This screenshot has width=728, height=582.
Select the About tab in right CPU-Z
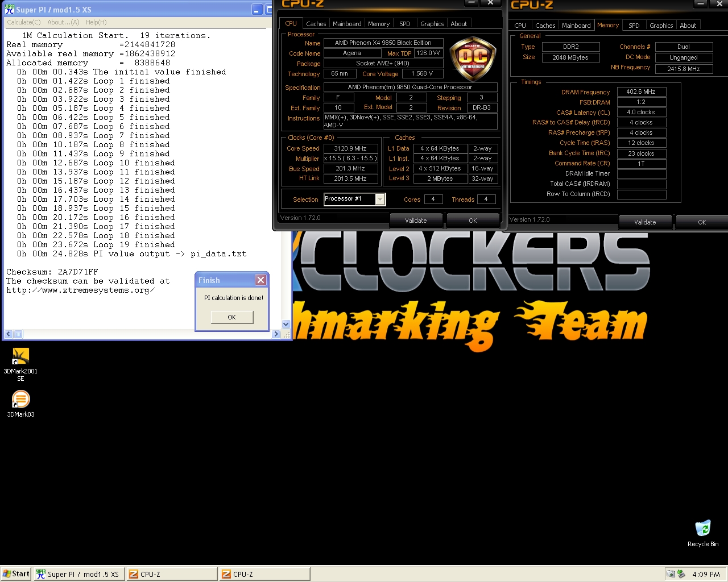pyautogui.click(x=688, y=26)
